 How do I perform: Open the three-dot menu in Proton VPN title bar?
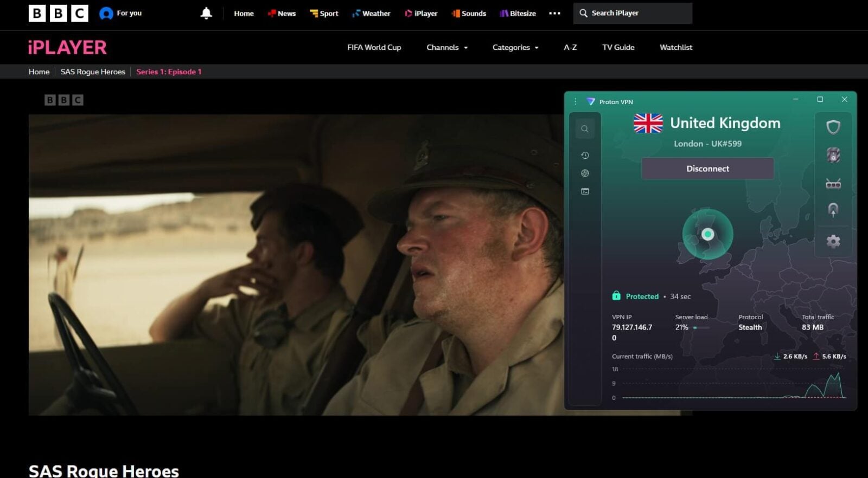(x=575, y=101)
